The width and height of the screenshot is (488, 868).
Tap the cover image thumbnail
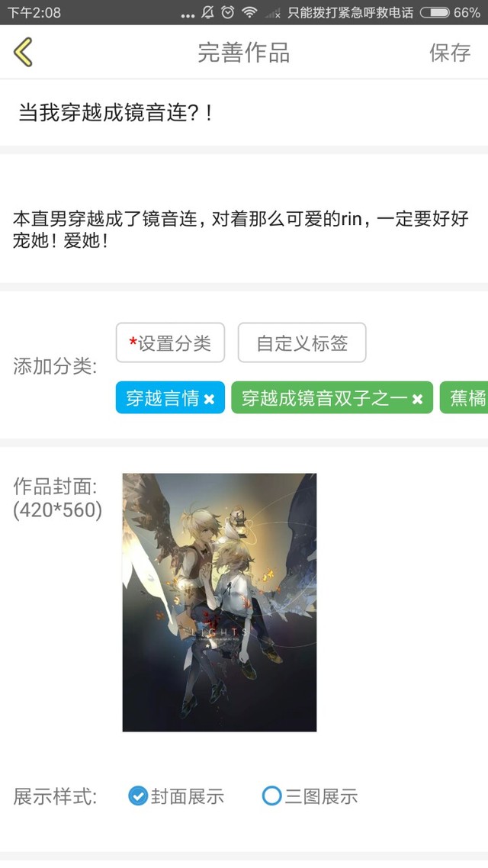point(220,603)
